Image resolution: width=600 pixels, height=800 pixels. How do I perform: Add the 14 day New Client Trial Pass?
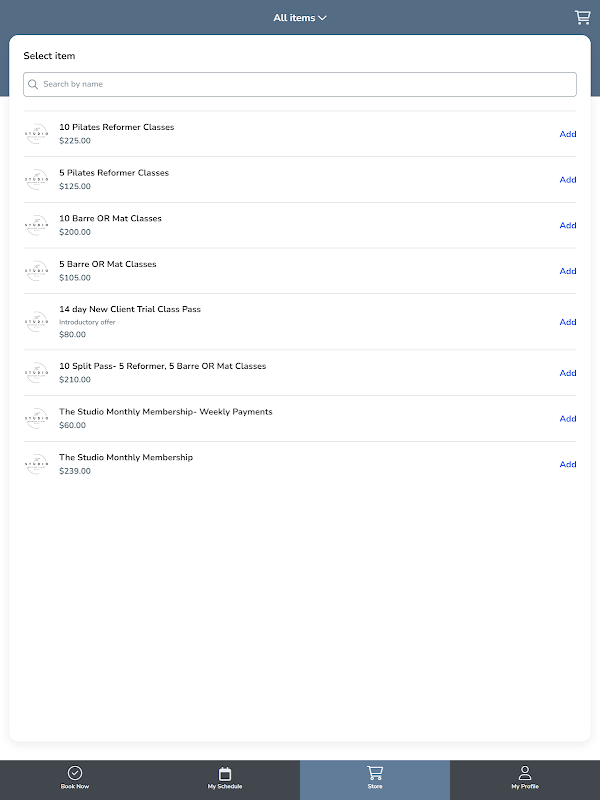coord(568,322)
